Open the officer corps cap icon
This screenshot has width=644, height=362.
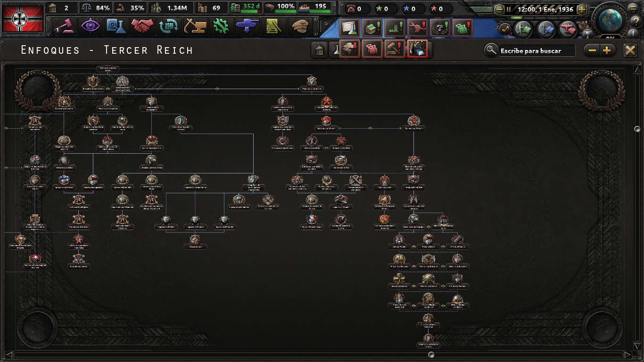click(300, 26)
